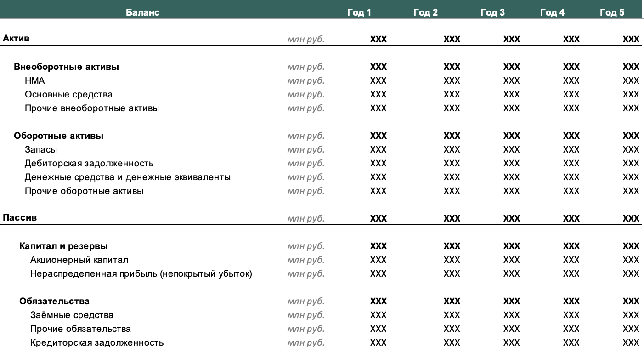Select the "Актив" row label
644x353 pixels.
pos(16,39)
